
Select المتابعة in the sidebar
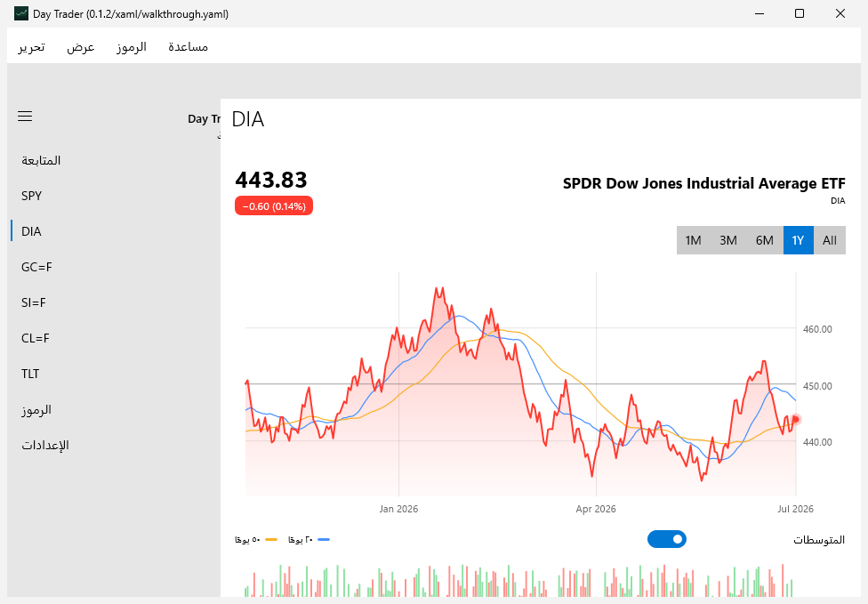click(114, 160)
